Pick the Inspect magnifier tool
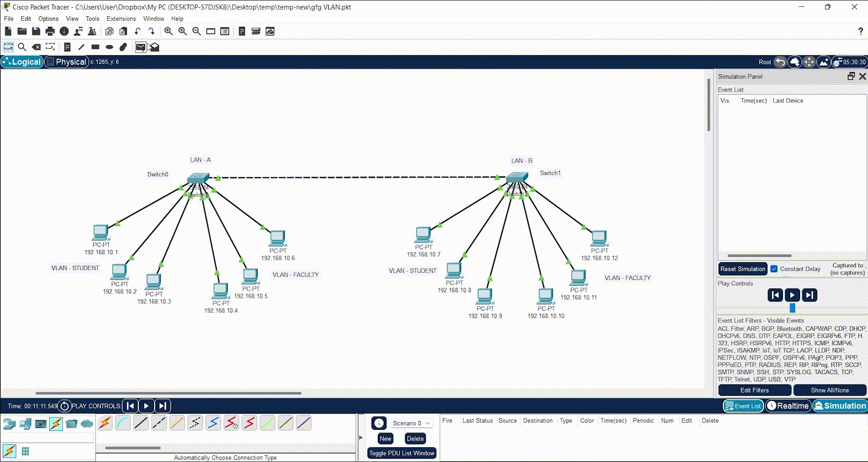This screenshot has height=462, width=868. point(22,47)
